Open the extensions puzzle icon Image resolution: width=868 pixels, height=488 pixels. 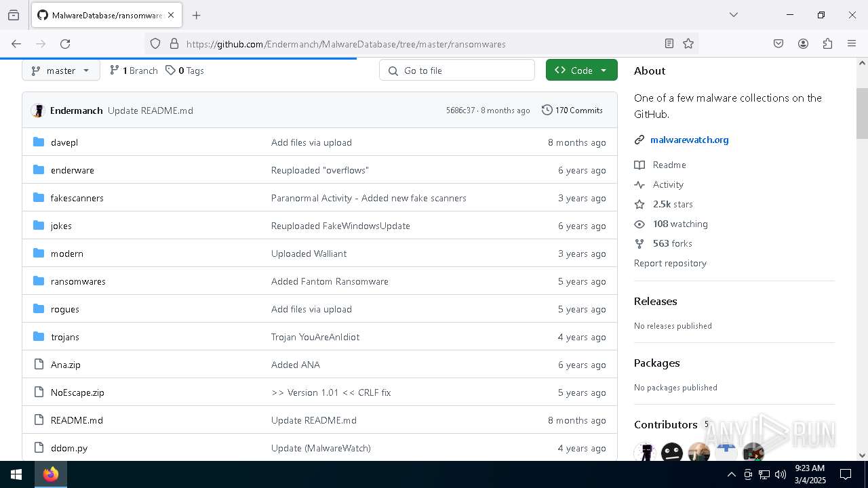coord(827,43)
